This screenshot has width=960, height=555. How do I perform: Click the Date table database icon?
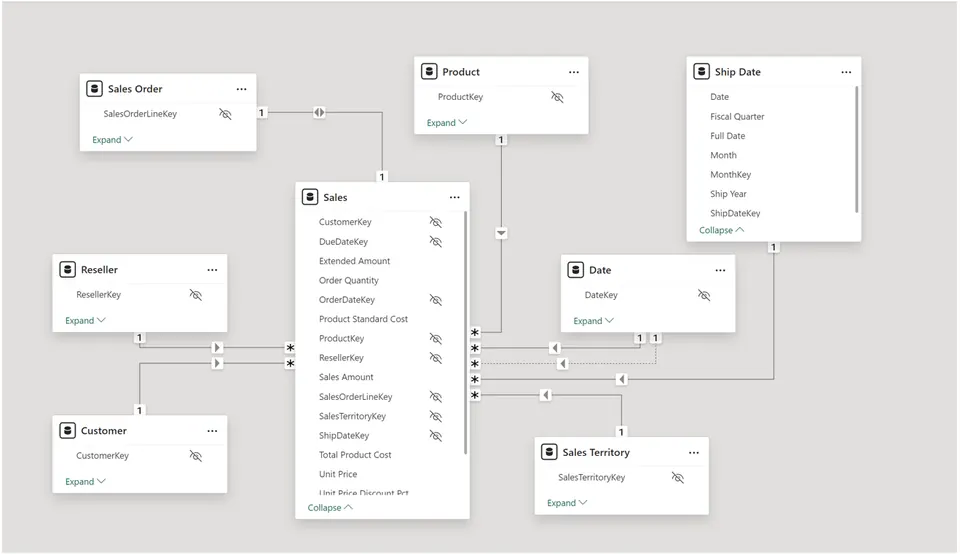(576, 270)
